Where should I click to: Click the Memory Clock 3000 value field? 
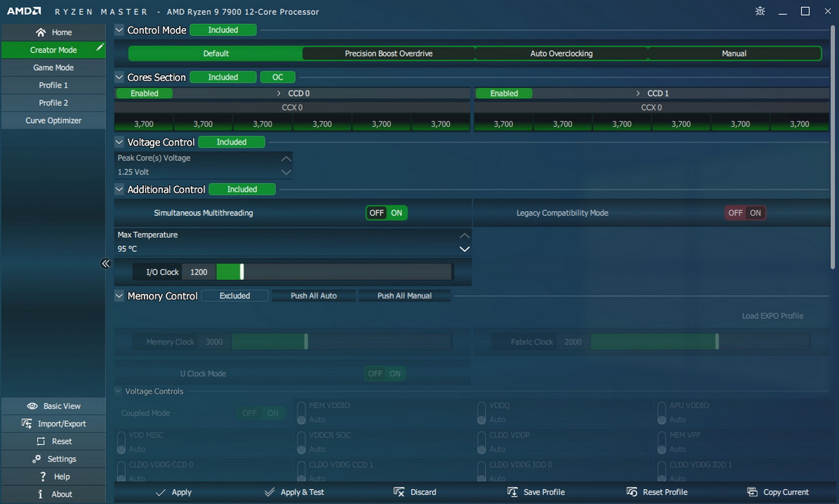click(x=214, y=341)
